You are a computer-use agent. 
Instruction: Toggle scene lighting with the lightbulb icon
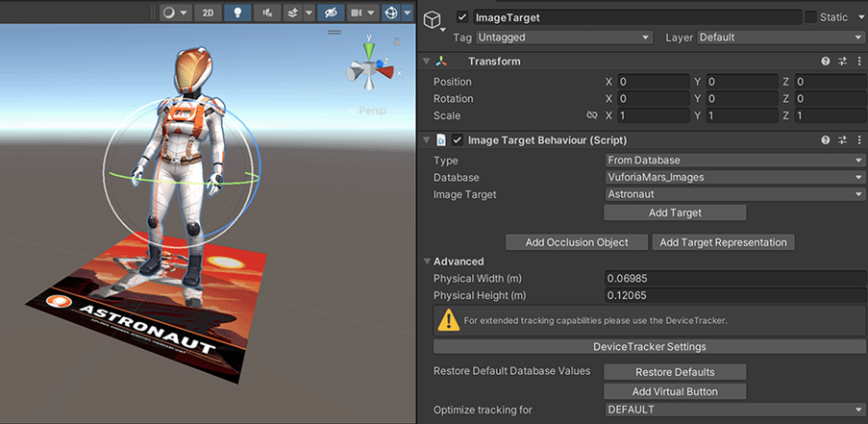(x=238, y=13)
